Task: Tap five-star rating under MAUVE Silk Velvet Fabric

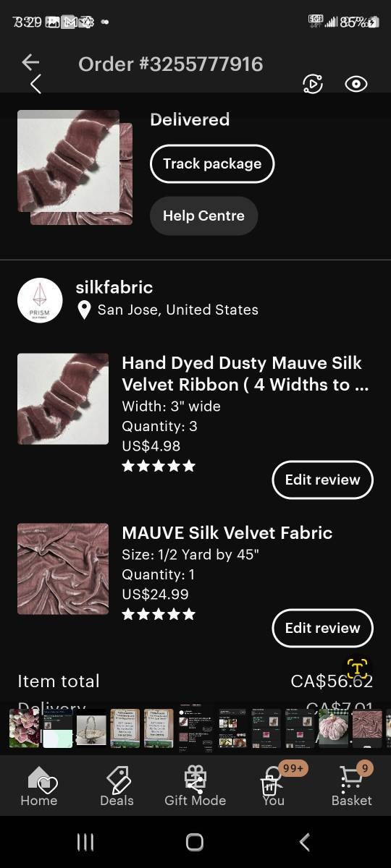Action: coord(159,614)
